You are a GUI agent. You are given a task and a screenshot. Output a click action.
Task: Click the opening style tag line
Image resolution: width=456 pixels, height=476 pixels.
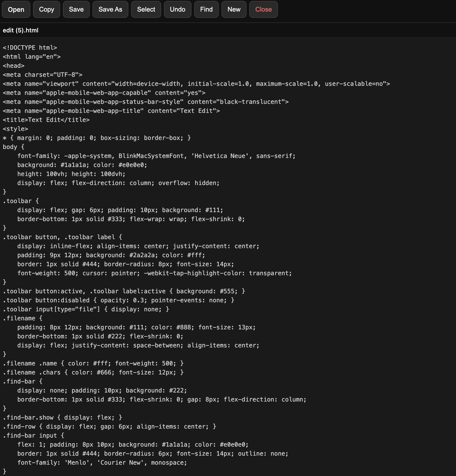15,129
